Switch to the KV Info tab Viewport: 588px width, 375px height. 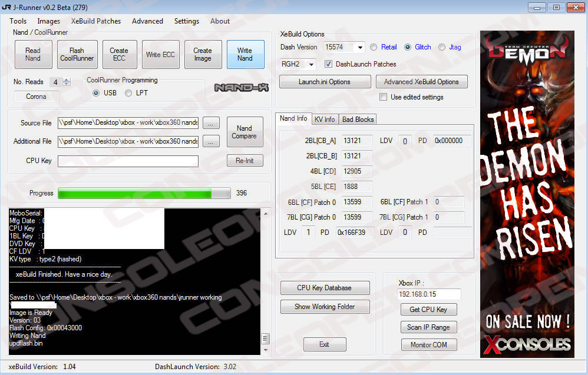(x=325, y=119)
